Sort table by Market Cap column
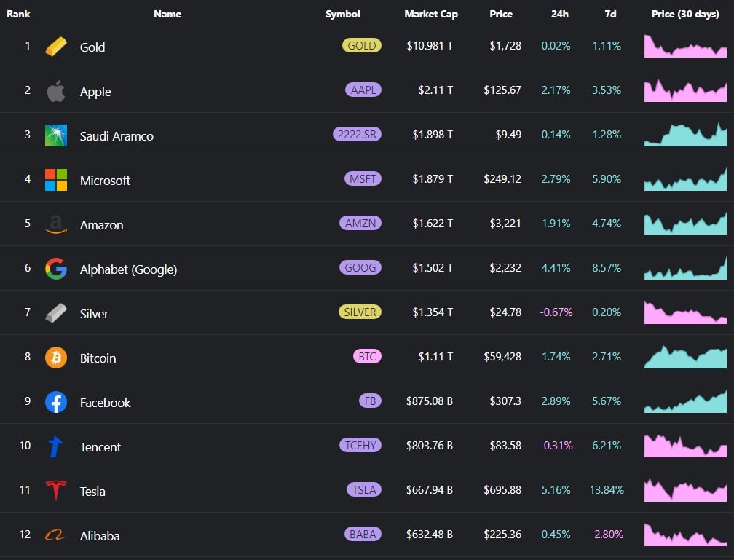734x560 pixels. (431, 14)
